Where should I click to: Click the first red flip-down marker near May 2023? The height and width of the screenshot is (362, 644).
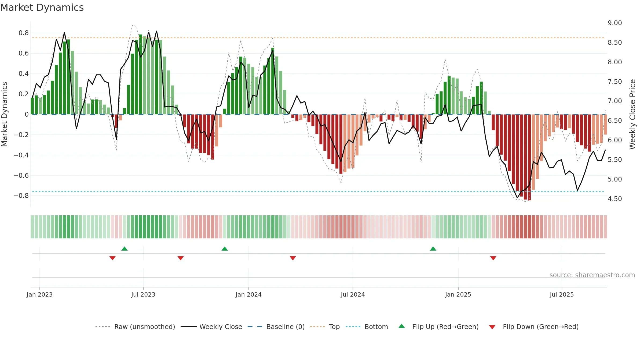tap(112, 258)
